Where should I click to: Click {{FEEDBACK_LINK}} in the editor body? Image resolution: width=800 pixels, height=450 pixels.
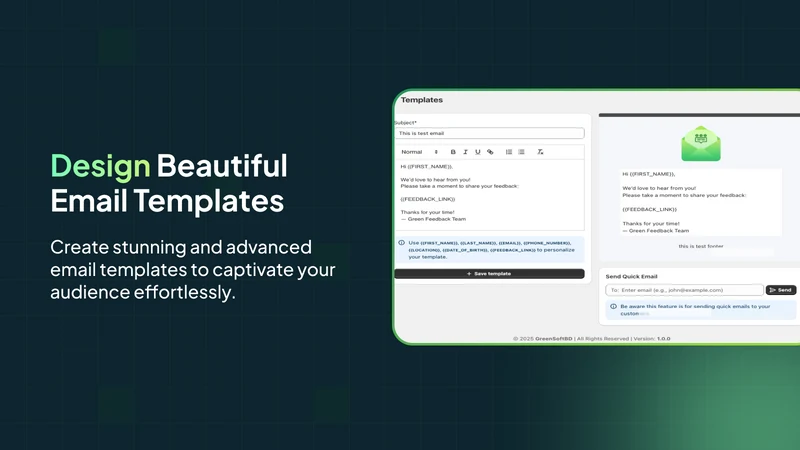tap(428, 199)
